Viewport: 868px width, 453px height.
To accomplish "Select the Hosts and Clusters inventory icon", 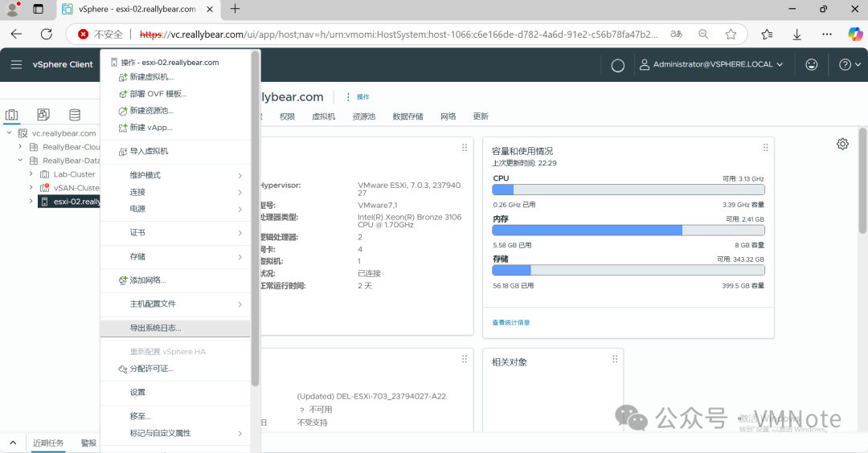I will (11, 115).
